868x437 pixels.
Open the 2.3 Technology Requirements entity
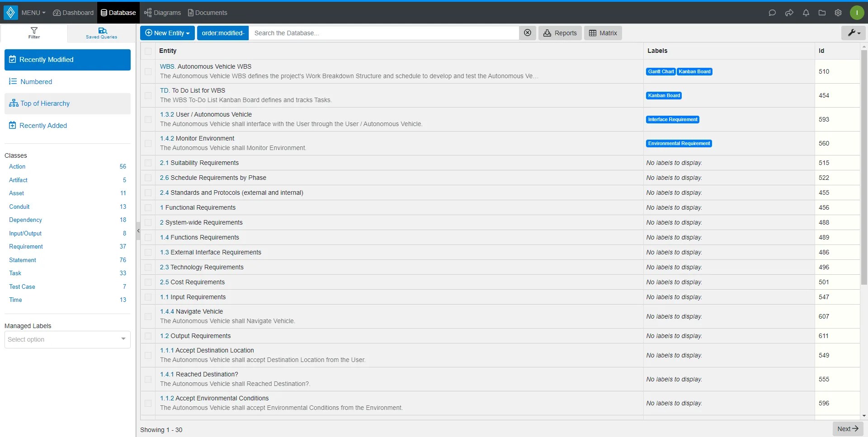[x=202, y=267]
